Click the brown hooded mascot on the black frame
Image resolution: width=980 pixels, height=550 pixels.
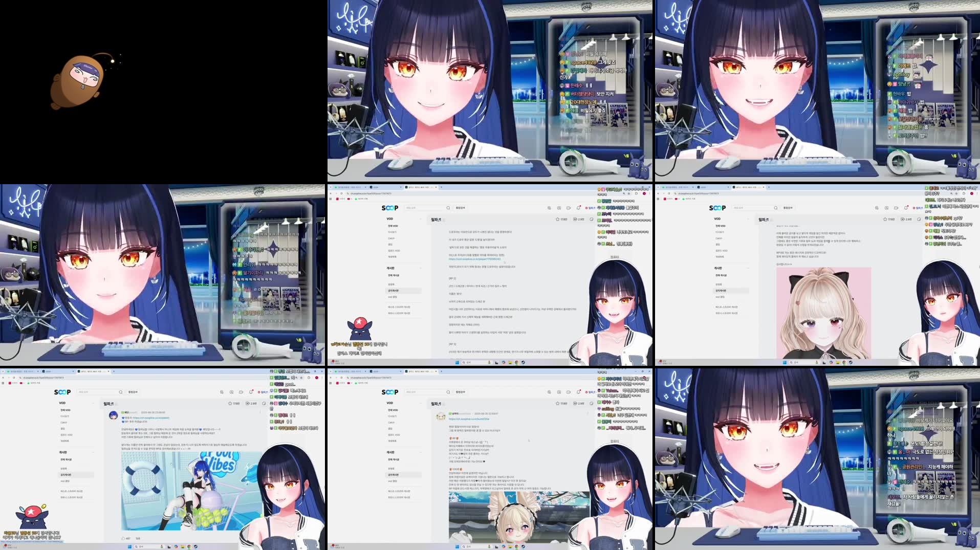coord(77,82)
